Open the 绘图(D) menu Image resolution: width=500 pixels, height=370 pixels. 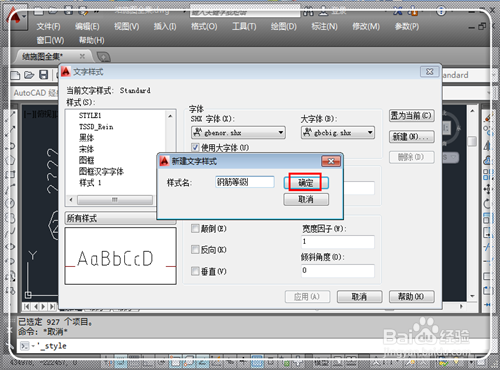tap(284, 27)
